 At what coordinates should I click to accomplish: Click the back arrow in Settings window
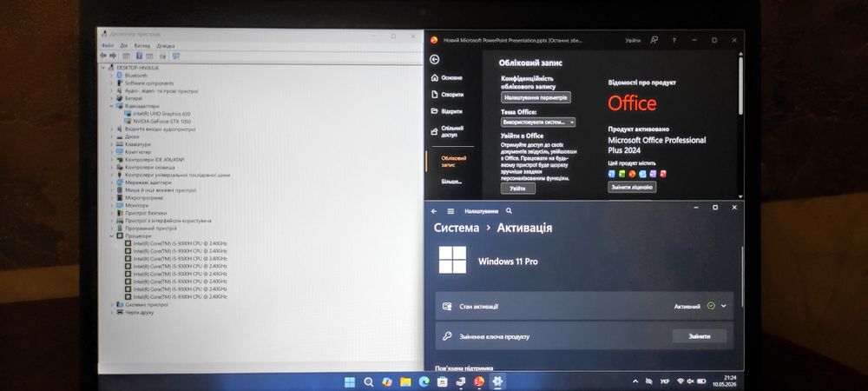click(x=434, y=211)
